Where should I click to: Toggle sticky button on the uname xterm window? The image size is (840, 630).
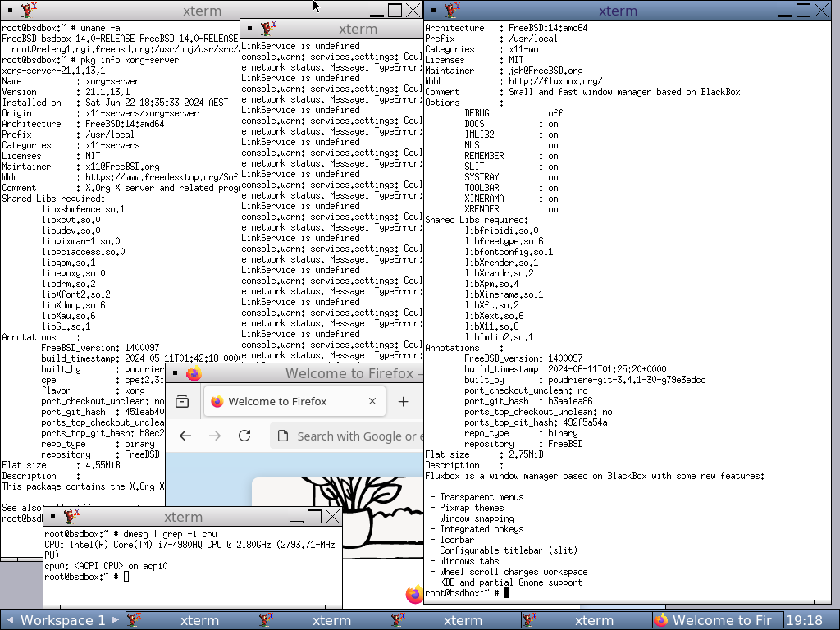pos(10,10)
